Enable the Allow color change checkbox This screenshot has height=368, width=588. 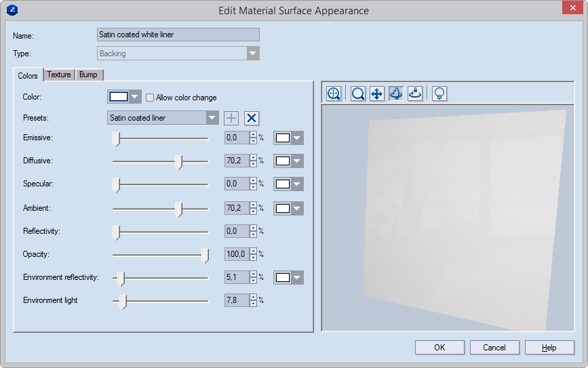(x=151, y=98)
